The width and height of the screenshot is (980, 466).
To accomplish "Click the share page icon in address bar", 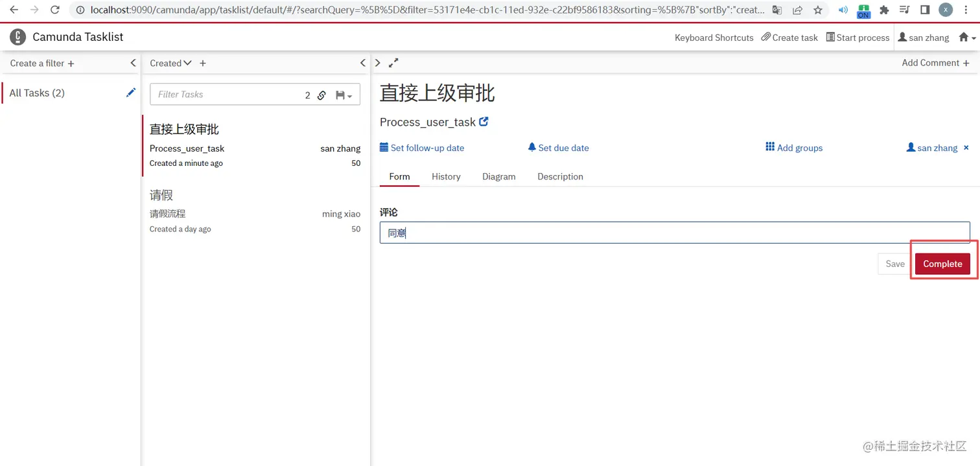I will click(798, 10).
